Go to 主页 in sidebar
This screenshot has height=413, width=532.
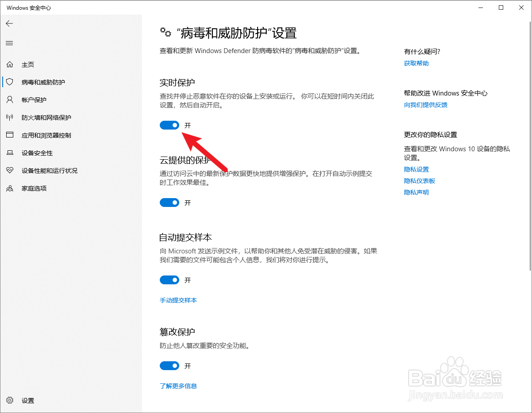[x=28, y=65]
